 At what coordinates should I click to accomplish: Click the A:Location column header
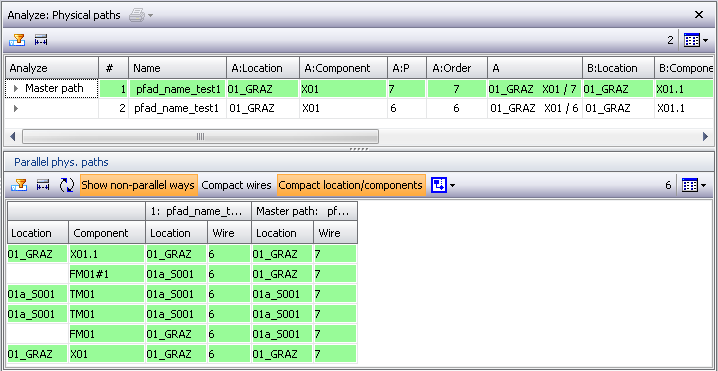point(263,68)
